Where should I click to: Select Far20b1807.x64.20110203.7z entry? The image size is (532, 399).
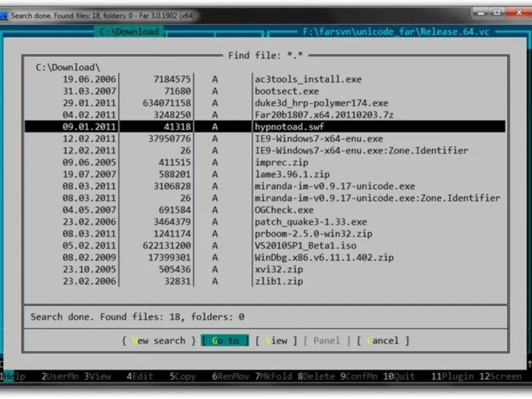coord(265,115)
